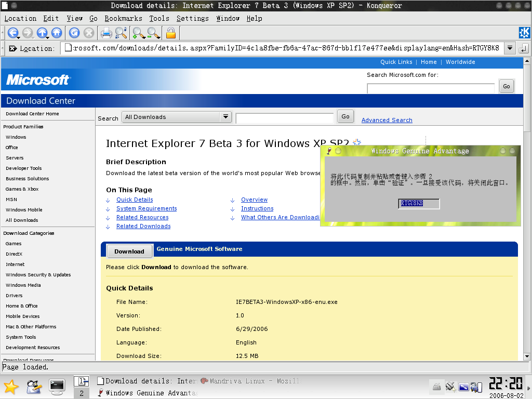Open the Settings menu
This screenshot has height=399, width=532.
pyautogui.click(x=193, y=18)
